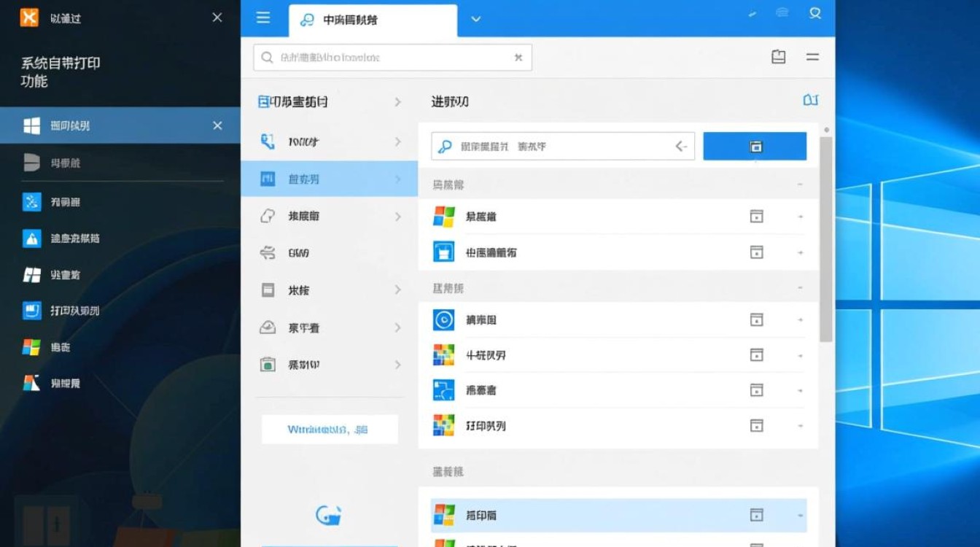
Task: Click the blue confirm button beside the search bar
Action: tap(755, 146)
